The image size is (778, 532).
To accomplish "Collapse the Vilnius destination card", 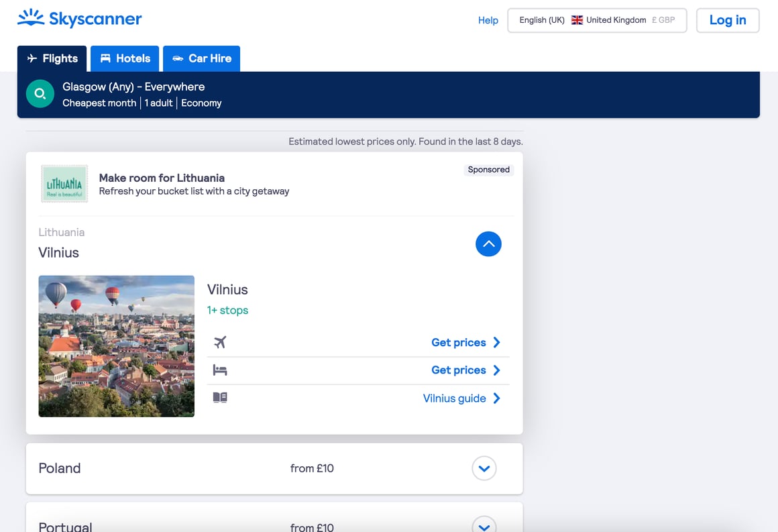I will click(x=488, y=244).
